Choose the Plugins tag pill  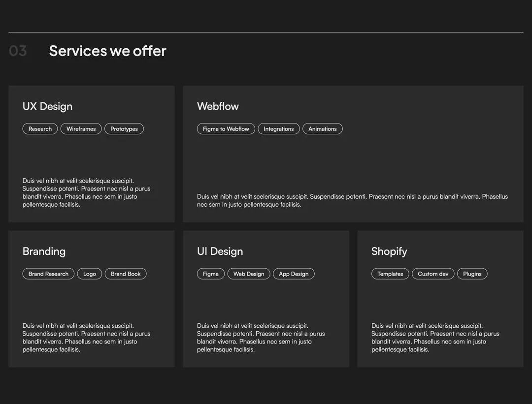(x=472, y=274)
